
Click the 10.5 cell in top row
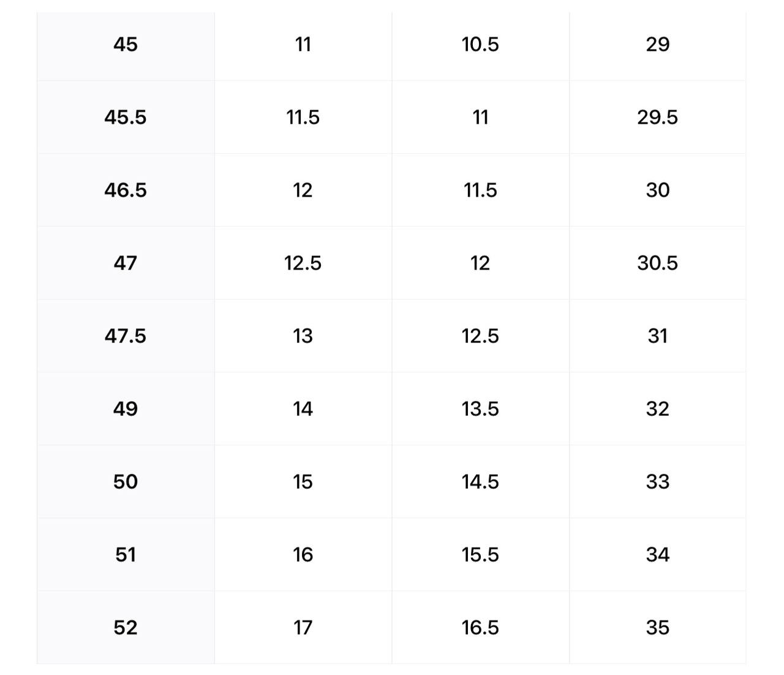[480, 44]
